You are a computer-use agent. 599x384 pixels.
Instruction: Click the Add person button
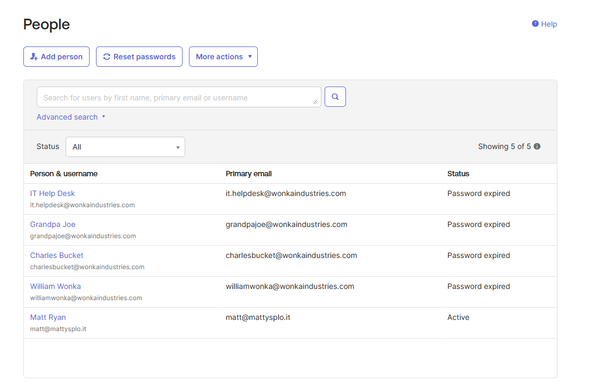(x=57, y=57)
